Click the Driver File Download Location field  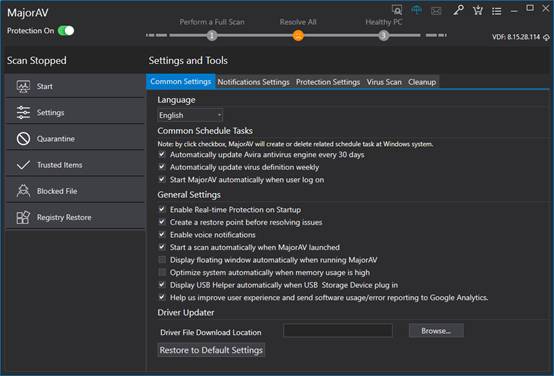[338, 331]
